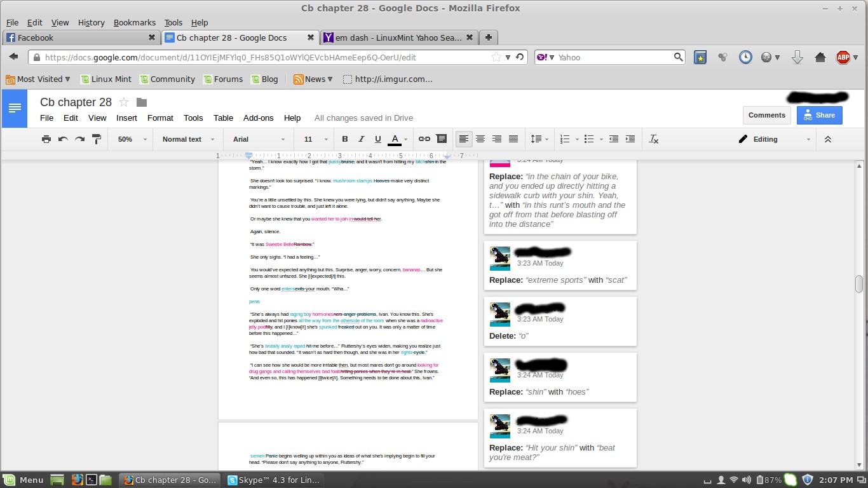Go to Firefox home page icon
The width and height of the screenshot is (868, 488).
pyautogui.click(x=820, y=57)
